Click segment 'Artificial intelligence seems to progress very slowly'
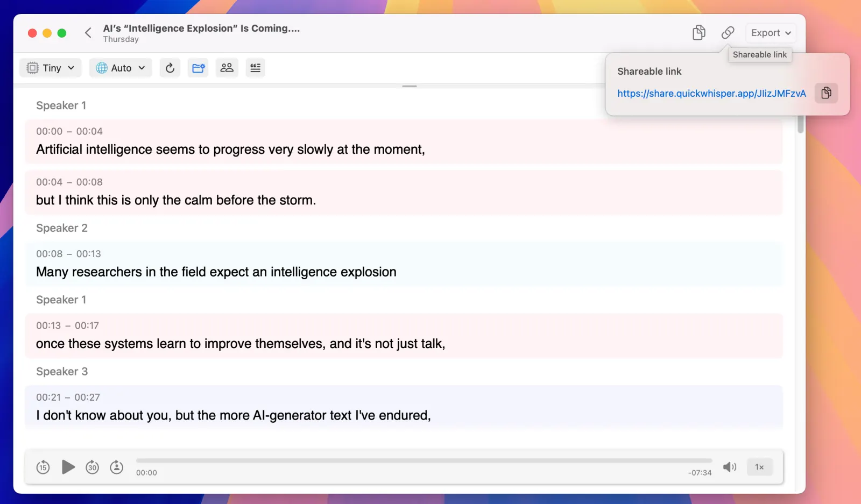The width and height of the screenshot is (861, 504). [404, 142]
